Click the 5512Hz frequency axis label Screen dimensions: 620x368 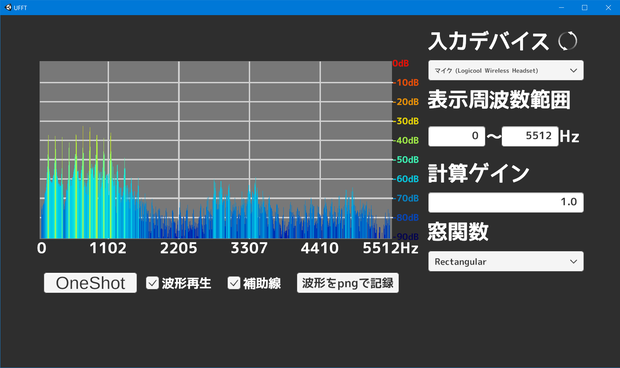[x=390, y=248]
